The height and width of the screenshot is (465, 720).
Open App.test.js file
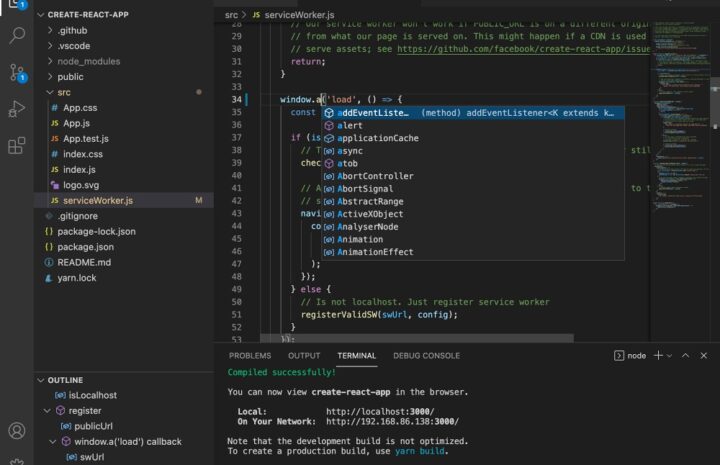click(x=124, y=139)
